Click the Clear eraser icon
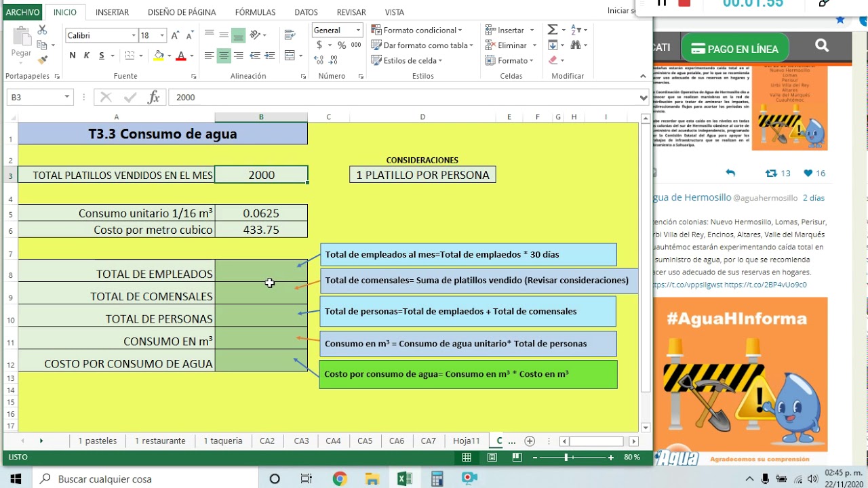The width and height of the screenshot is (868, 488). coord(553,60)
